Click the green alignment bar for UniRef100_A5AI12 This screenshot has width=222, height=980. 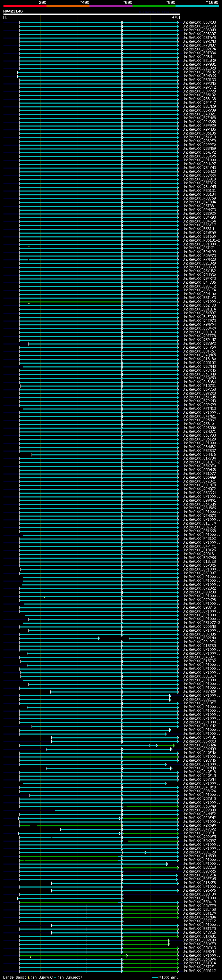150,971
